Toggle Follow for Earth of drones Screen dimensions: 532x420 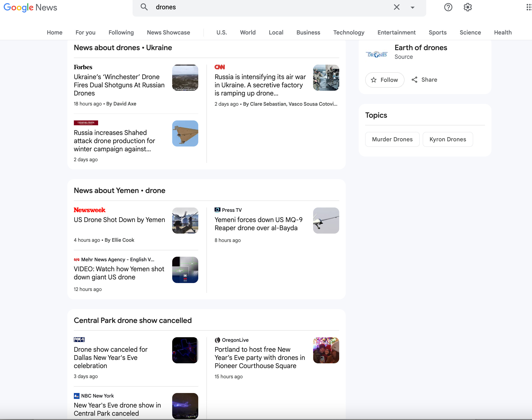(x=384, y=80)
